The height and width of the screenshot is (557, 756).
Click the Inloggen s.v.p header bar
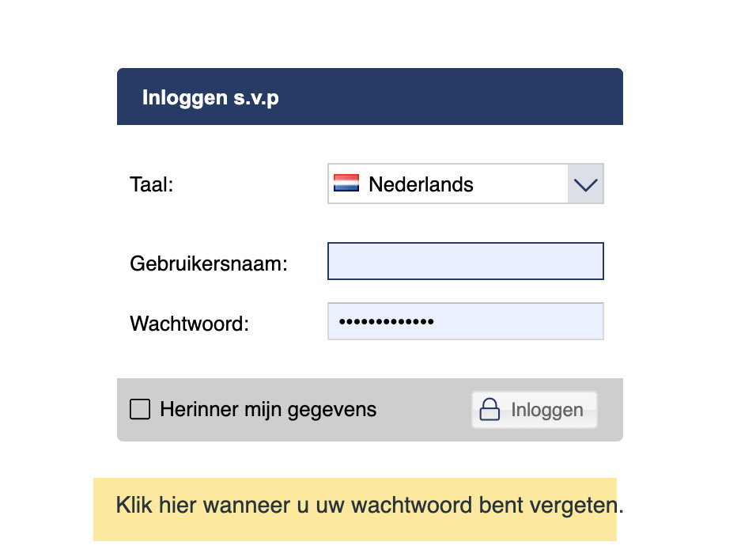coord(369,97)
